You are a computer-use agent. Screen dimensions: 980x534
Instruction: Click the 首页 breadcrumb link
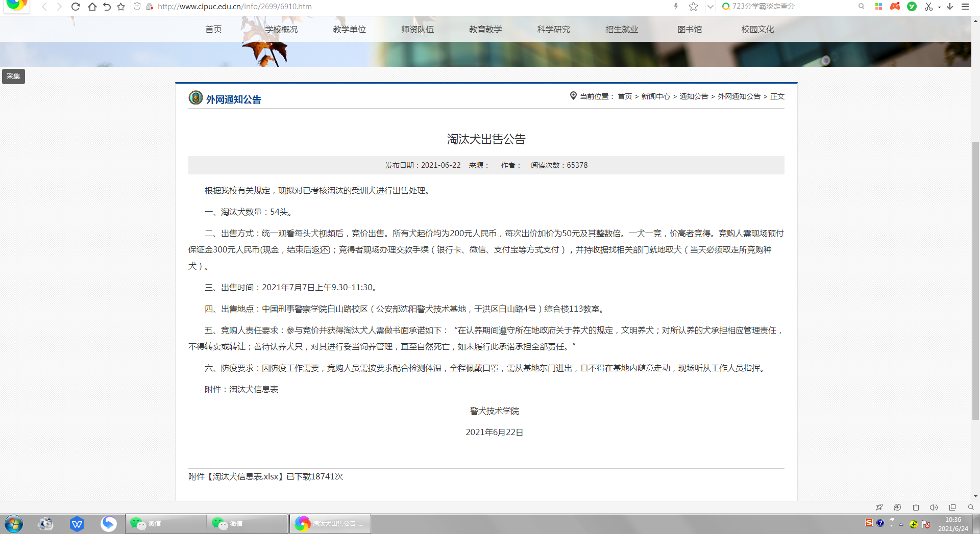pyautogui.click(x=625, y=96)
